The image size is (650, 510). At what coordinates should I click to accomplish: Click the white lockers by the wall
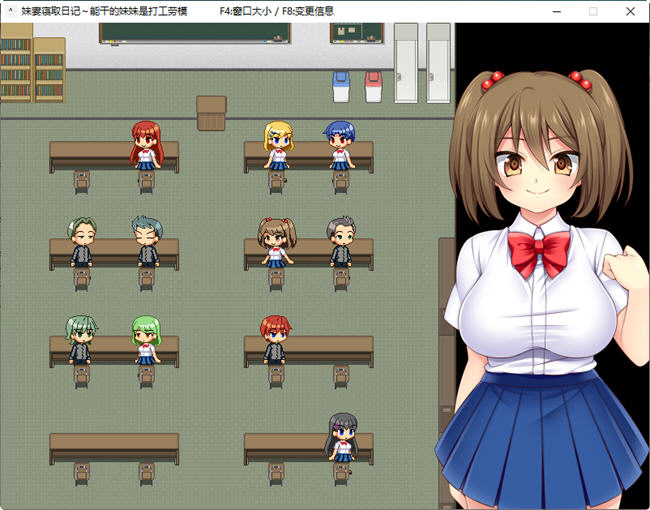pyautogui.click(x=422, y=62)
